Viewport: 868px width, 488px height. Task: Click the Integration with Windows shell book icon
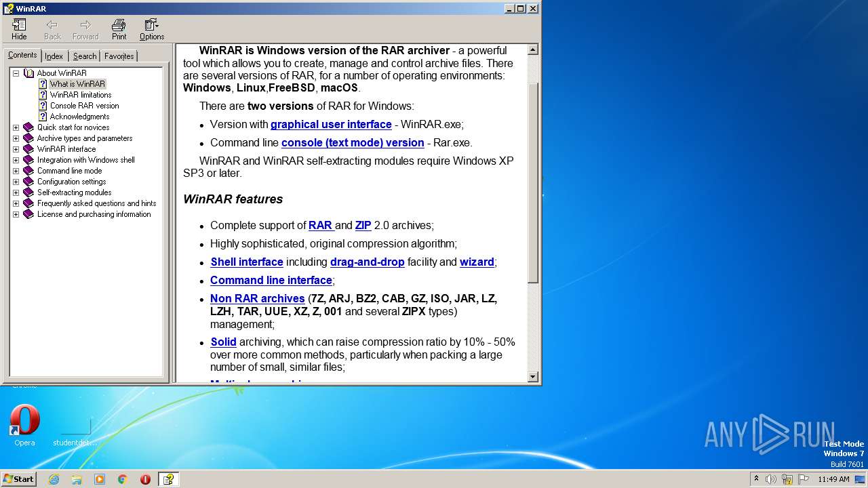28,160
